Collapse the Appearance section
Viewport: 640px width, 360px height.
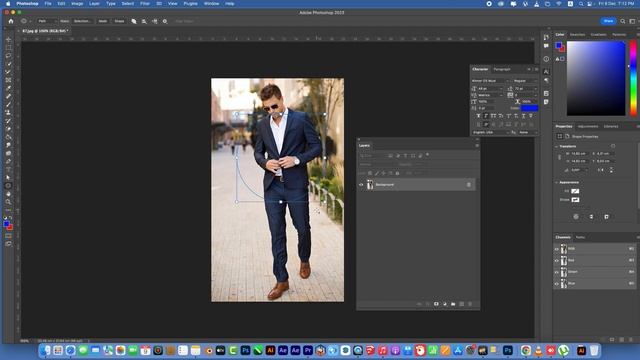tap(557, 182)
